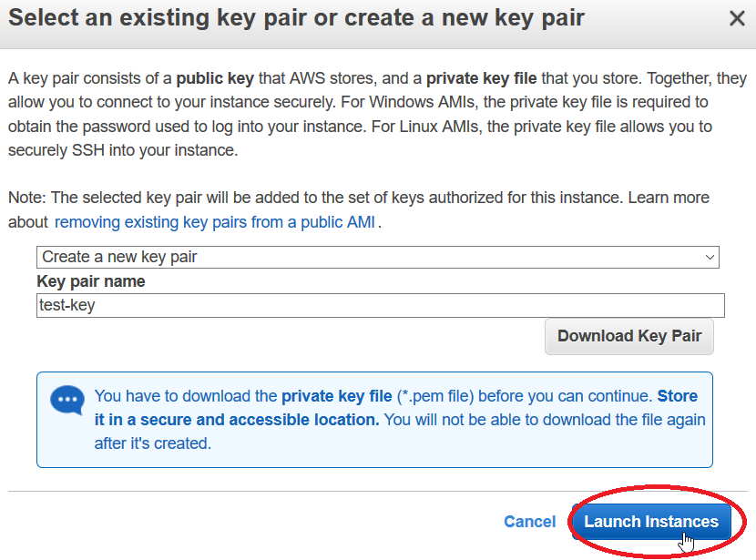This screenshot has width=756, height=560.
Task: Click the bold 'public key' text in the description
Action: tap(215, 78)
